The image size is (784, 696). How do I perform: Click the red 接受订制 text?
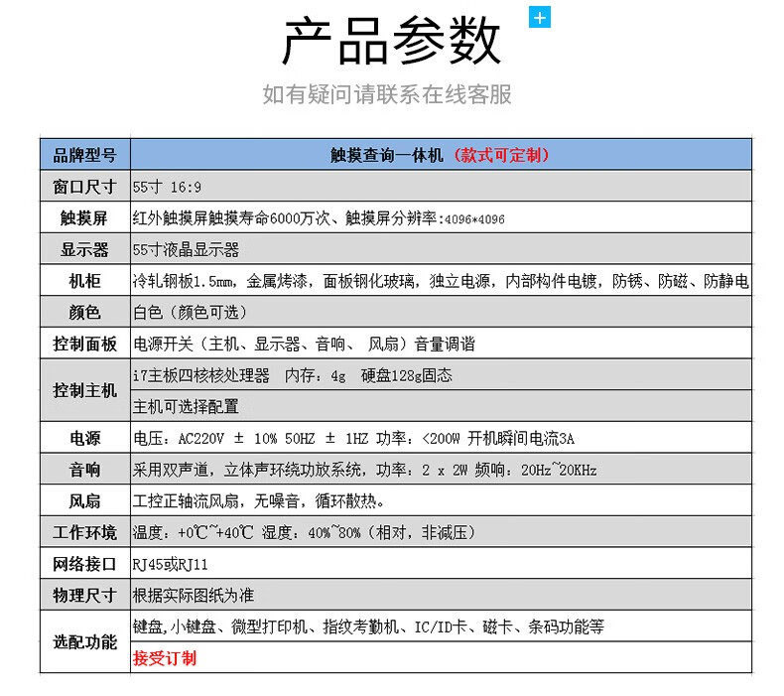tap(165, 658)
